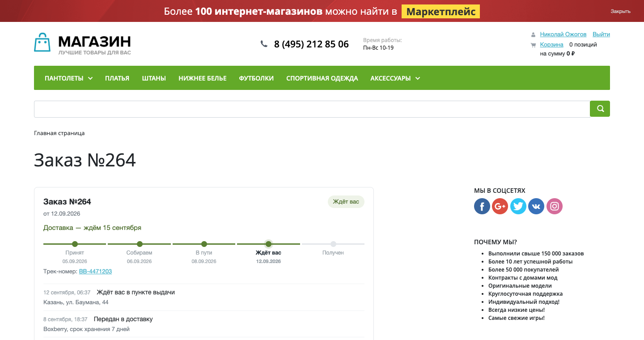This screenshot has width=644, height=340.
Task: Click the Ждёт вас status badge
Action: click(346, 202)
